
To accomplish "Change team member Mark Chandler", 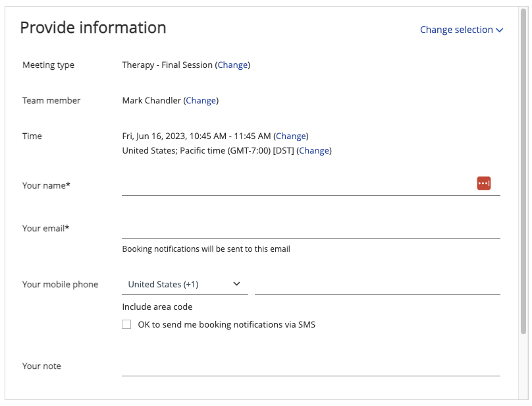I will 201,101.
